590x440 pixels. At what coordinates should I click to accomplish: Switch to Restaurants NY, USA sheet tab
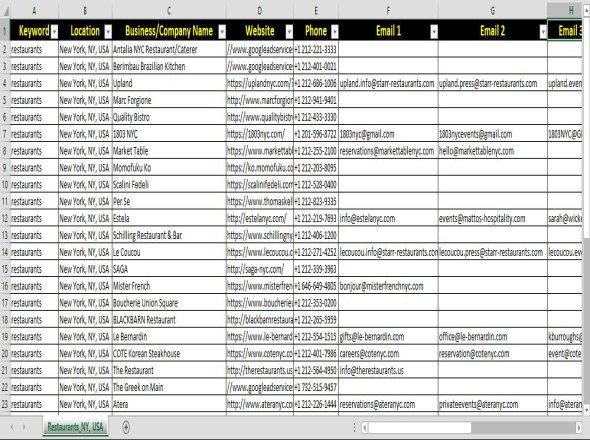click(x=75, y=427)
